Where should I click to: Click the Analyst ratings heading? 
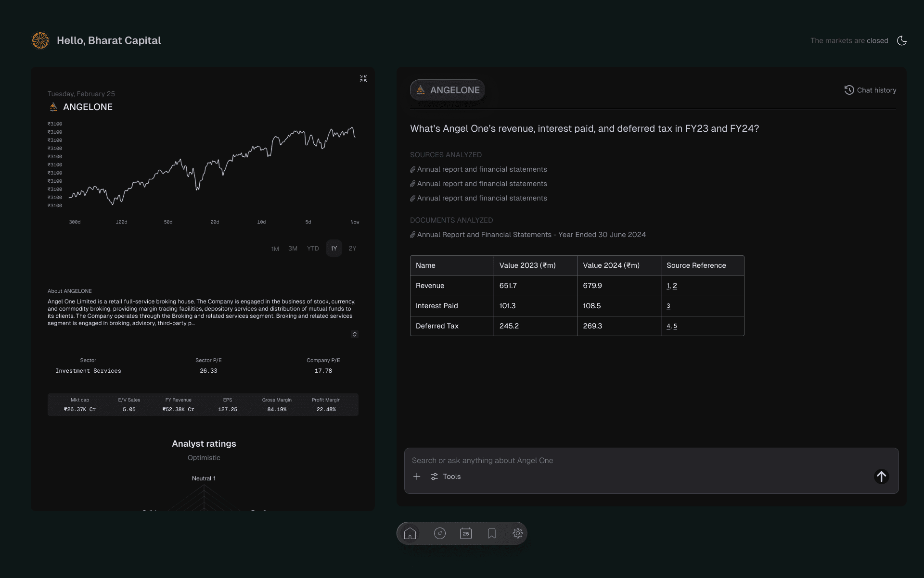(204, 444)
